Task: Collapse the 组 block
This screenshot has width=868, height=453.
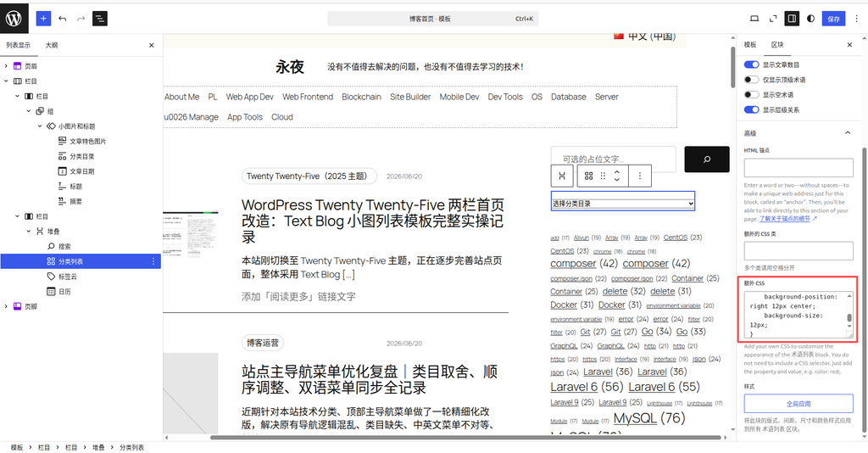Action: tap(29, 111)
